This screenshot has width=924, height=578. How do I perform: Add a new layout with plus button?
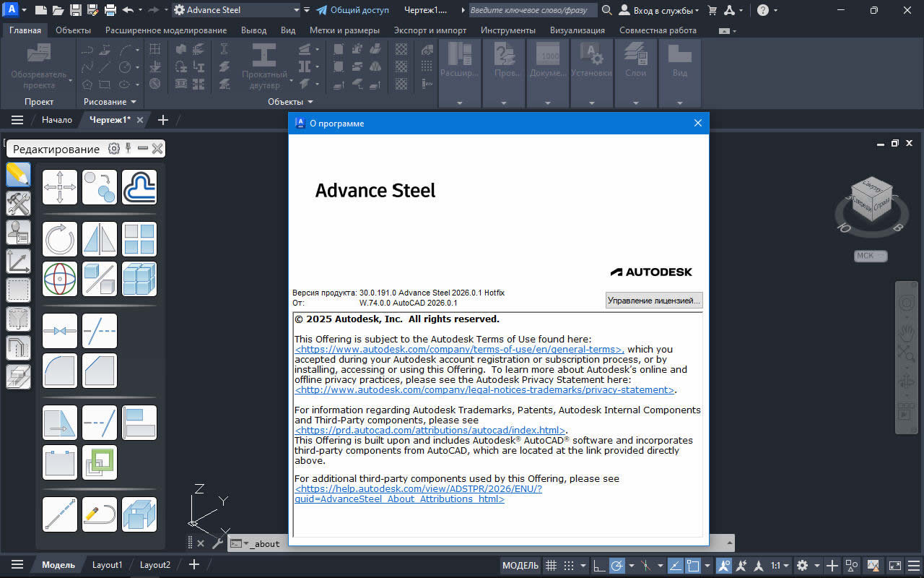[x=193, y=565]
